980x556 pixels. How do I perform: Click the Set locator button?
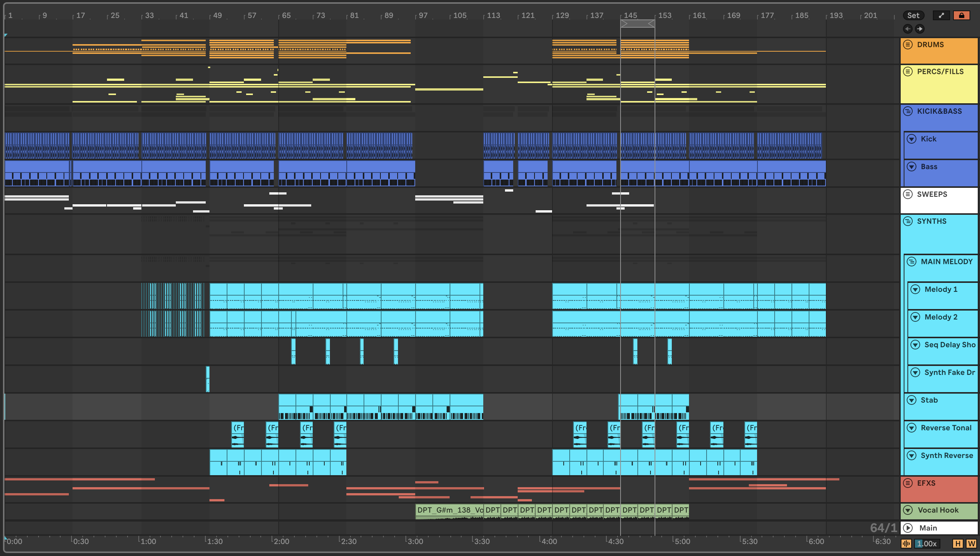click(x=913, y=15)
